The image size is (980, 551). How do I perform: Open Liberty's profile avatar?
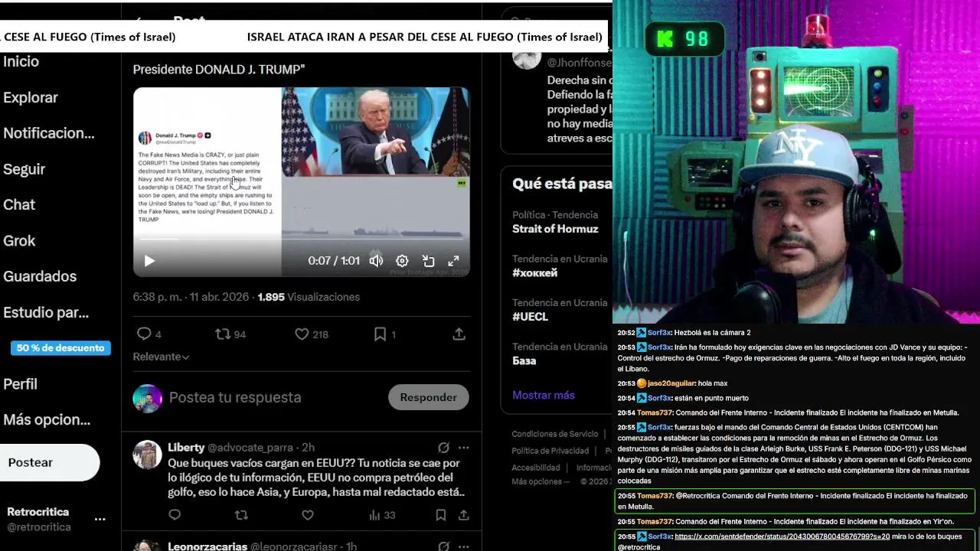147,455
